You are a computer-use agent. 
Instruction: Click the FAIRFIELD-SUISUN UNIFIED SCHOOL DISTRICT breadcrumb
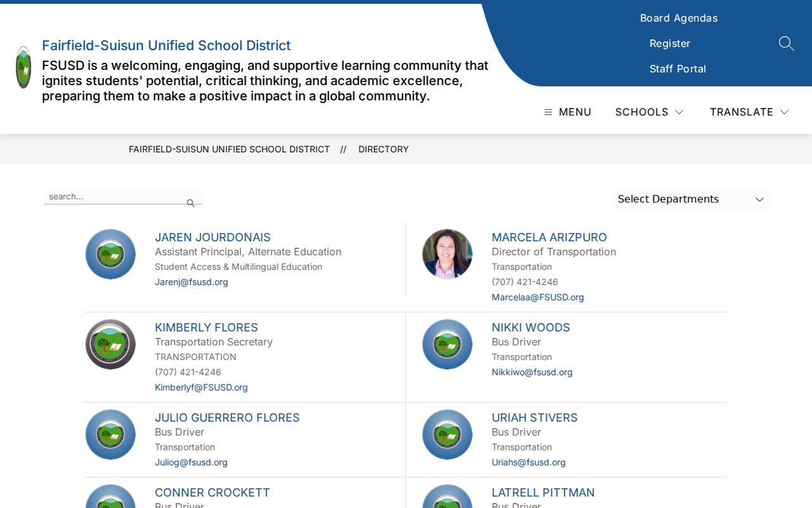click(229, 149)
